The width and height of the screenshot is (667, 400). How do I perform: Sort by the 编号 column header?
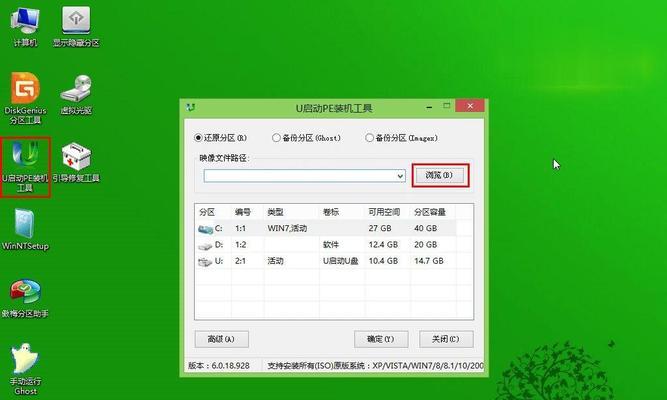click(243, 212)
